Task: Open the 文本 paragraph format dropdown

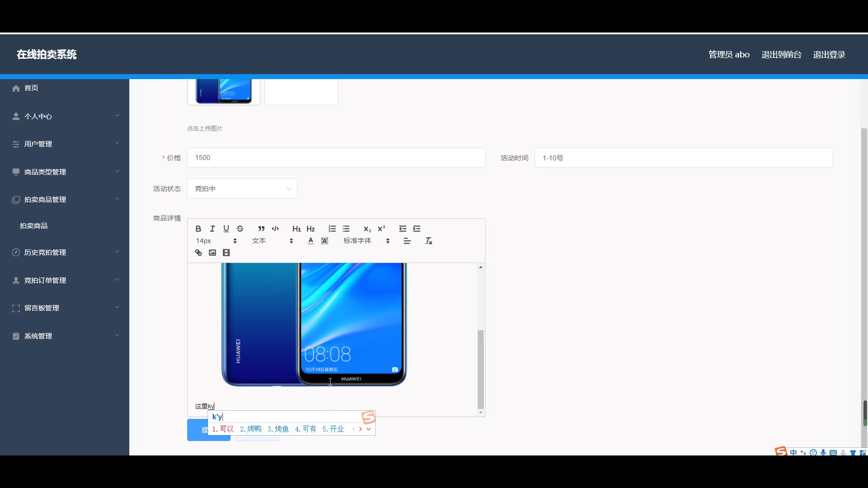Action: tap(273, 241)
